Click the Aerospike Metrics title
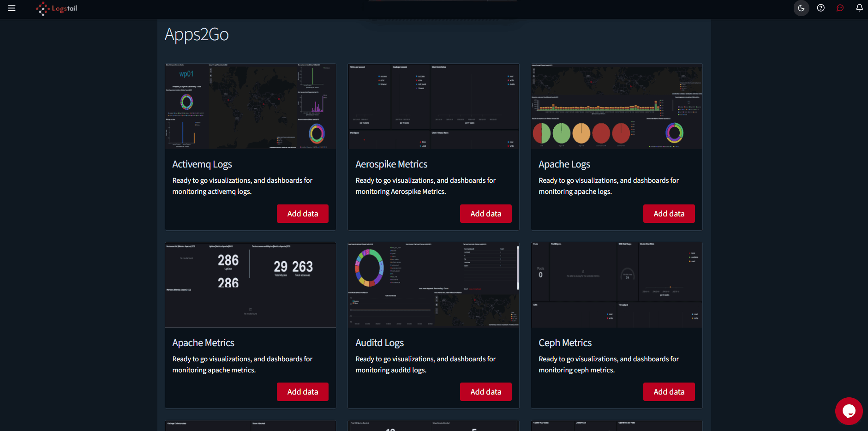This screenshot has width=868, height=431. [391, 164]
